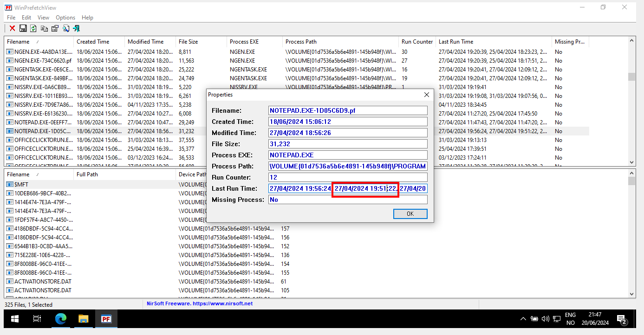644x335 pixels.
Task: Click the red X delete toolbar icon
Action: click(13, 29)
